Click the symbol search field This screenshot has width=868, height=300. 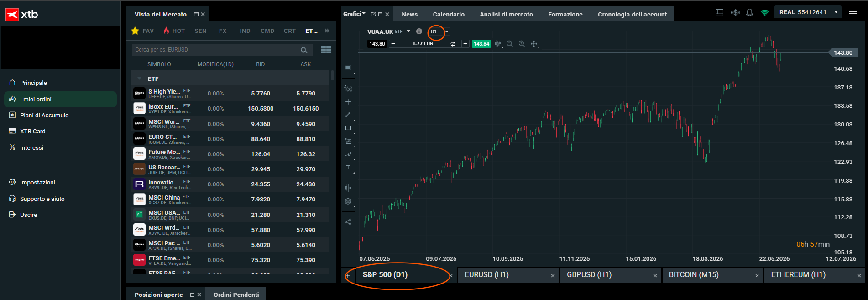[x=222, y=50]
